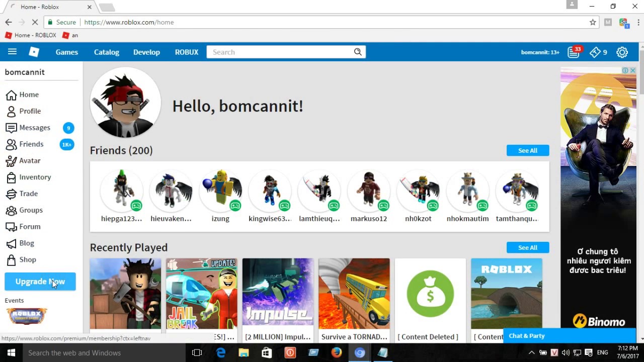Open friend nh0kzot avatar
Viewport: 644px width, 362px height.
tap(418, 191)
